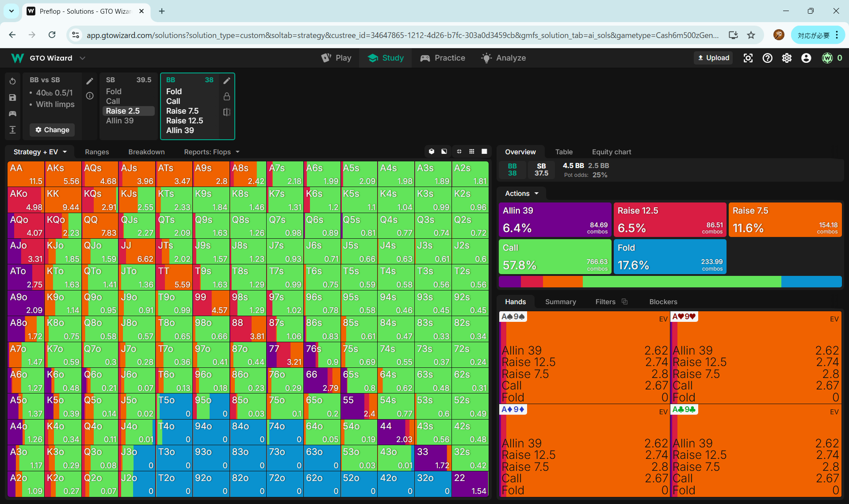Viewport: 849px width, 504px height.
Task: Click the Change button
Action: pyautogui.click(x=52, y=130)
